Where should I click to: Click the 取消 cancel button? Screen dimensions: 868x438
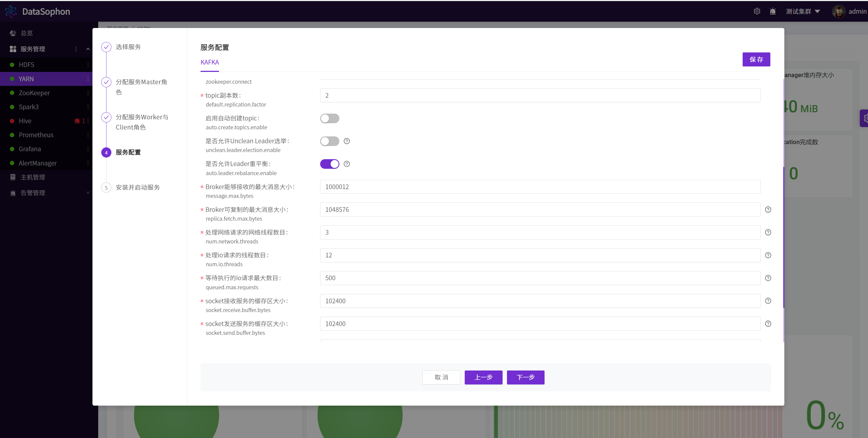441,377
